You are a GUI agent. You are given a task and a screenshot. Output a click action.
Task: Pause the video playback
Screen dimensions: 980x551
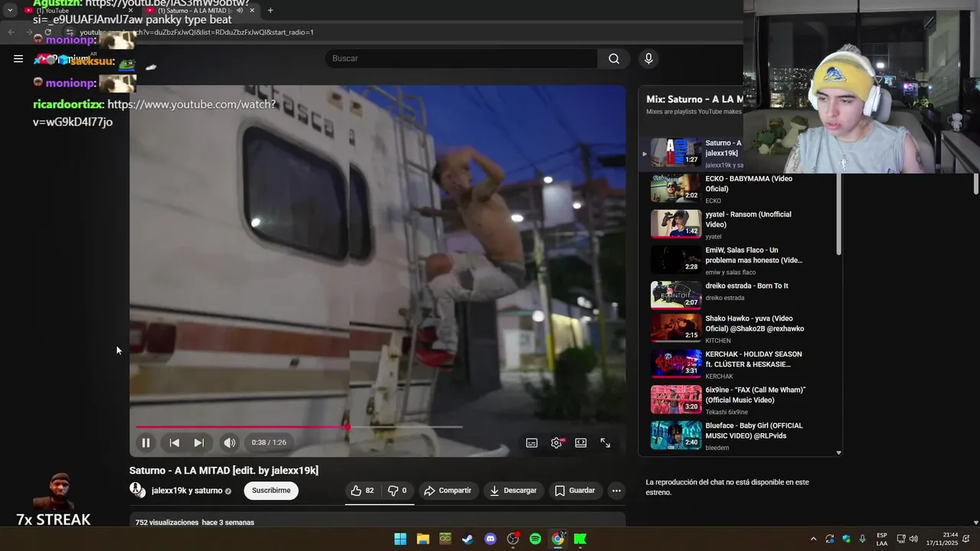click(x=145, y=442)
